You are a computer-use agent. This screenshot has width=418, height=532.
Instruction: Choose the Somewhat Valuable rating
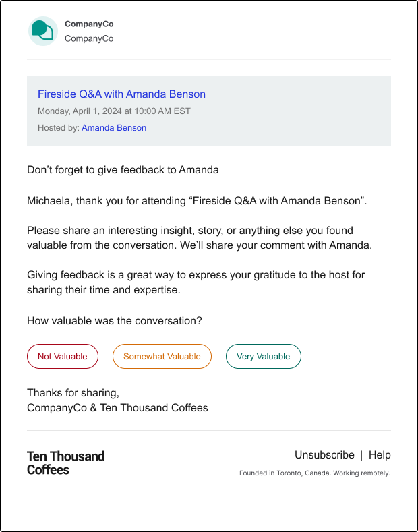(x=162, y=356)
